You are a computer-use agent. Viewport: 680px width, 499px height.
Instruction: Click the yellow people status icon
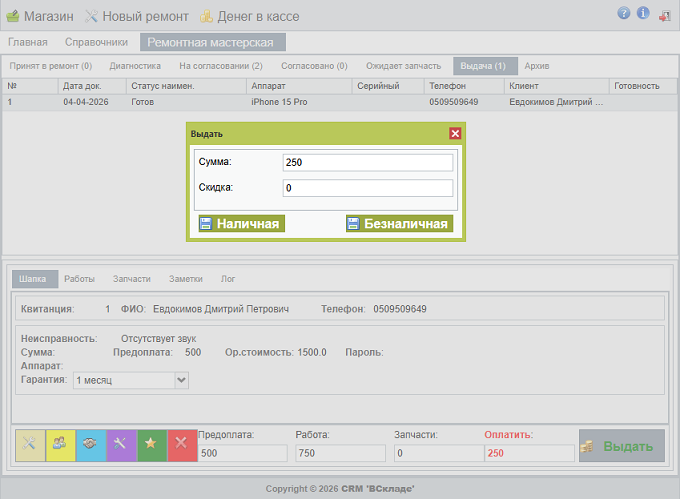tap(61, 445)
